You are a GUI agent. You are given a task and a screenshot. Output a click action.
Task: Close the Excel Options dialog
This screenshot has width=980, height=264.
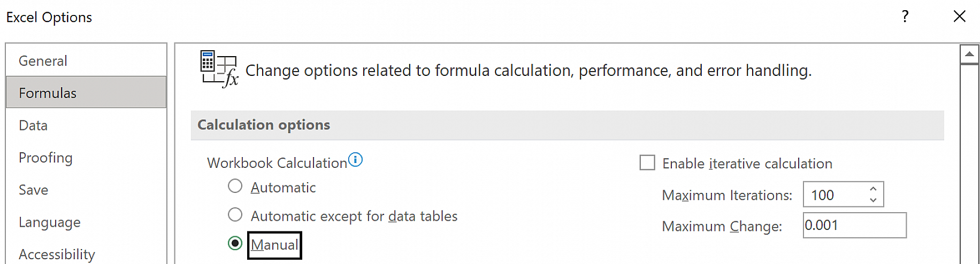pos(960,17)
